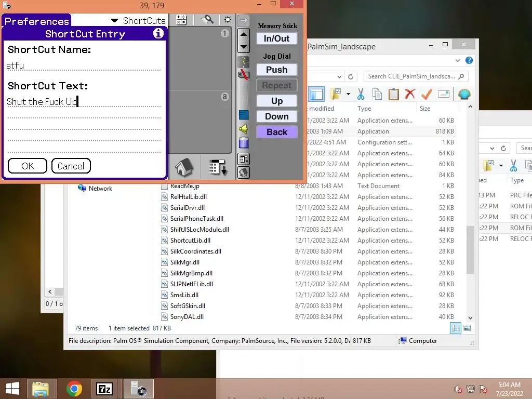
Task: Click the ShortCut Name field containing stfu
Action: point(84,65)
